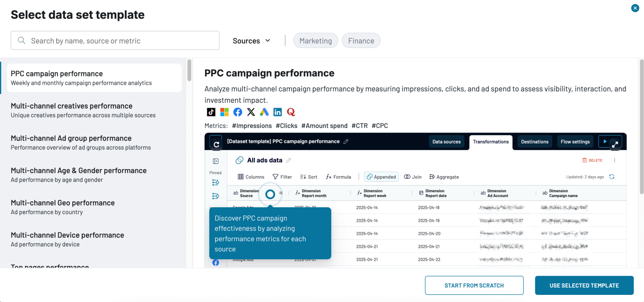Click the Use Selected Template button
Image resolution: width=644 pixels, height=302 pixels.
click(x=584, y=285)
